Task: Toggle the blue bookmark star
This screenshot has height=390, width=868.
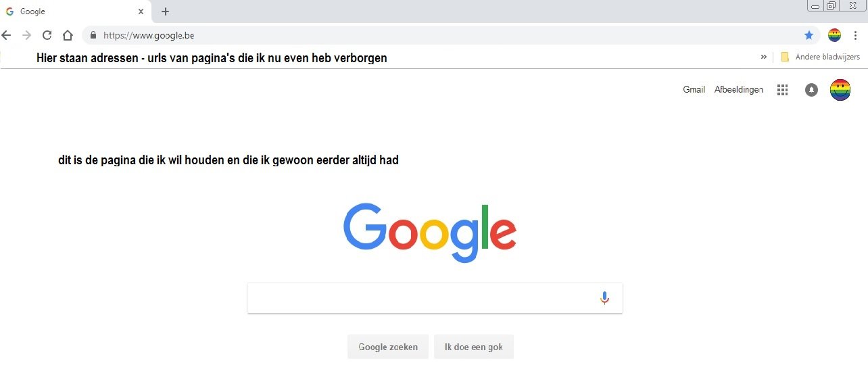Action: (809, 35)
